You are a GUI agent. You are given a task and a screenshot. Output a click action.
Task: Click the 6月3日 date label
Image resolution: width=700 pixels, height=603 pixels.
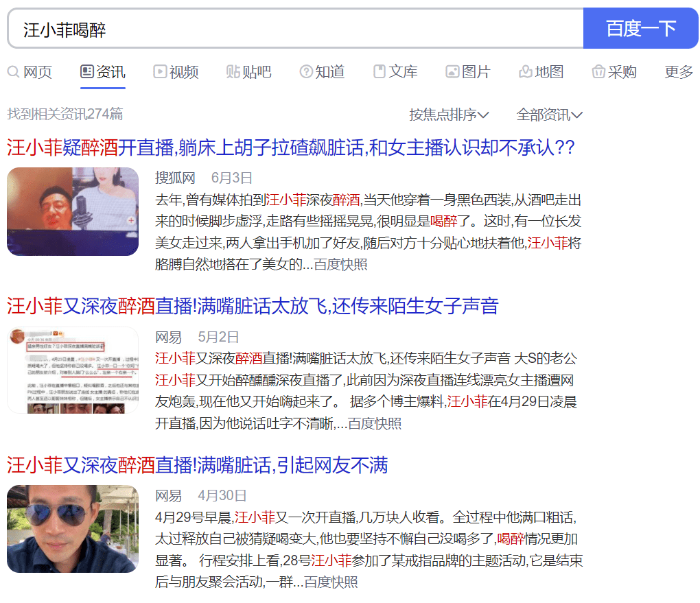point(232,178)
